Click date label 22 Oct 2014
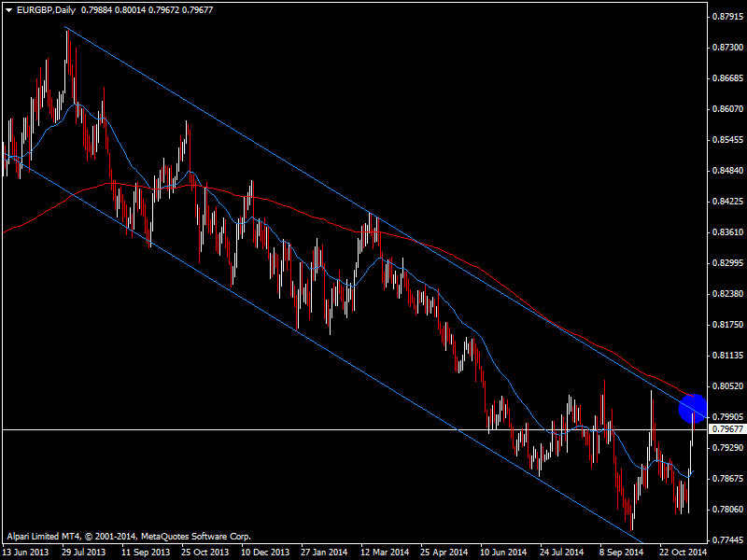This screenshot has height=560, width=747. (683, 553)
